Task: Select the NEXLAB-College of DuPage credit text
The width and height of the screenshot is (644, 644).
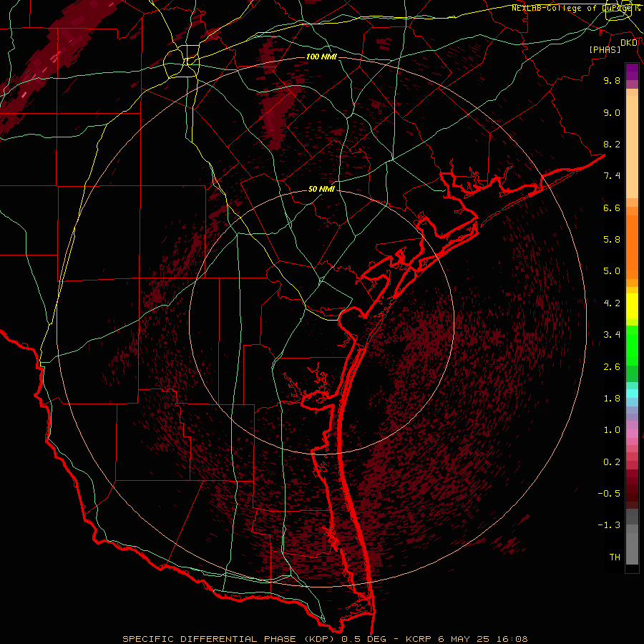Action: pyautogui.click(x=575, y=8)
